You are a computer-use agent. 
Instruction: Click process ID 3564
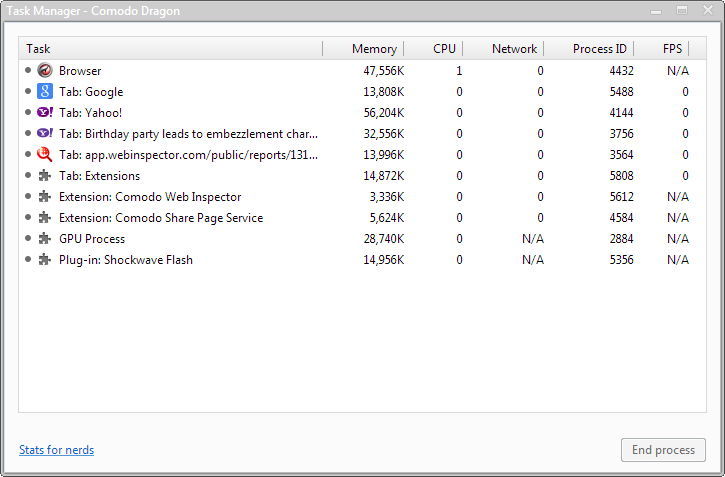click(x=621, y=154)
